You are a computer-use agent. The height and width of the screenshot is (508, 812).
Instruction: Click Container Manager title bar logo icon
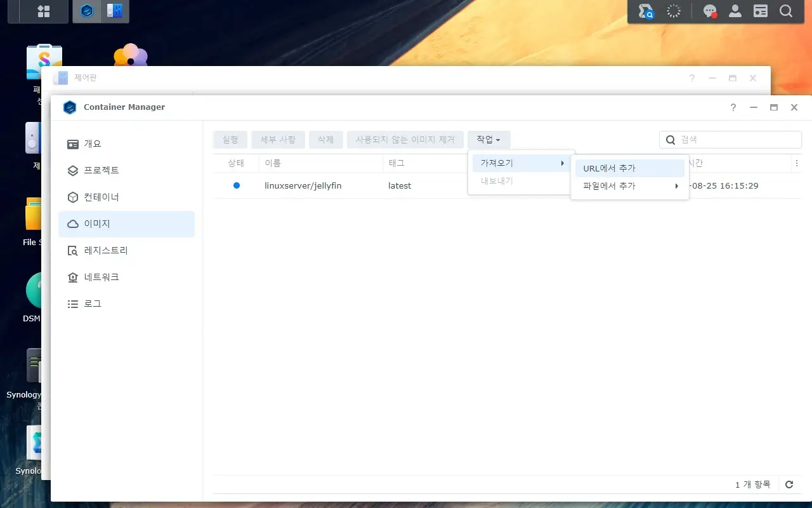[x=70, y=107]
